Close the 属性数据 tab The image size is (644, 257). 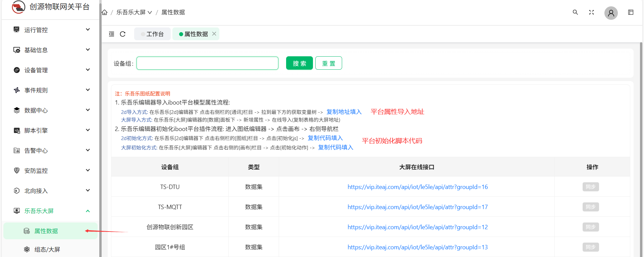(214, 34)
